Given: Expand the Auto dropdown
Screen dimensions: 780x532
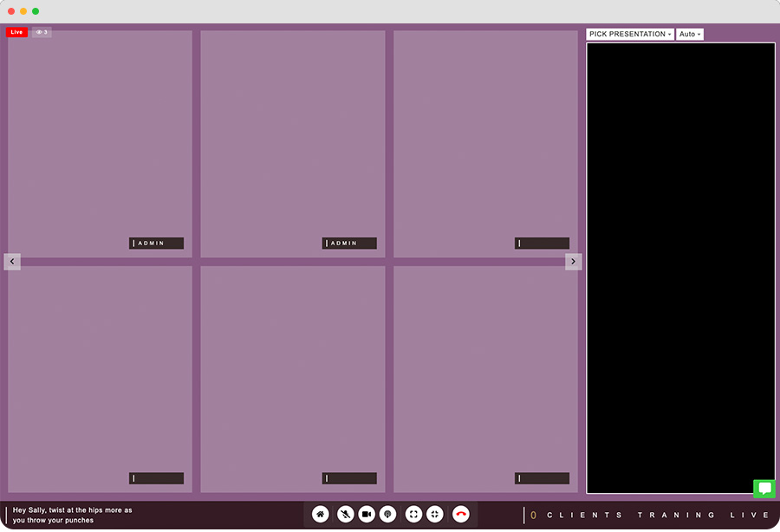Looking at the screenshot, I should point(690,34).
